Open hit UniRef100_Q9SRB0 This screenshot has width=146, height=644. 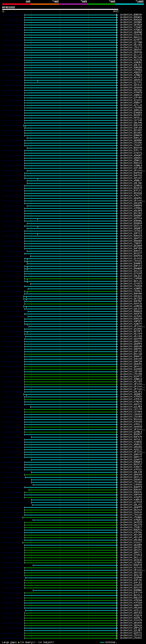click(131, 22)
